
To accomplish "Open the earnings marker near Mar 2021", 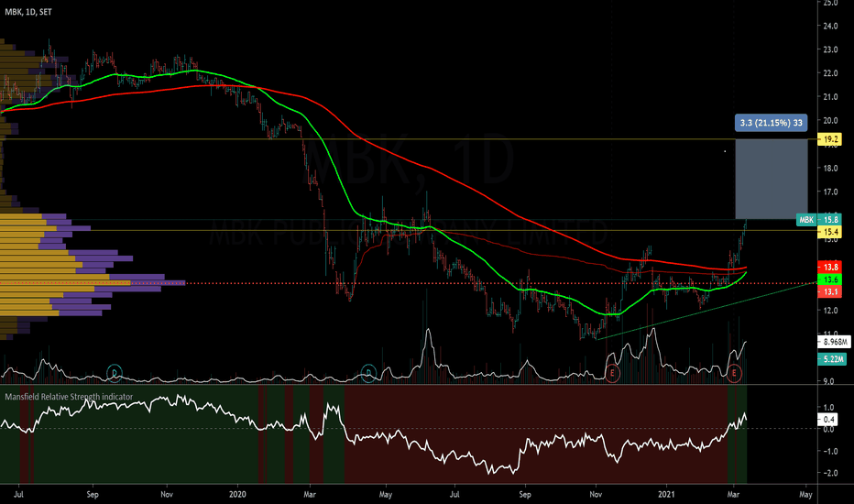I will tap(734, 373).
